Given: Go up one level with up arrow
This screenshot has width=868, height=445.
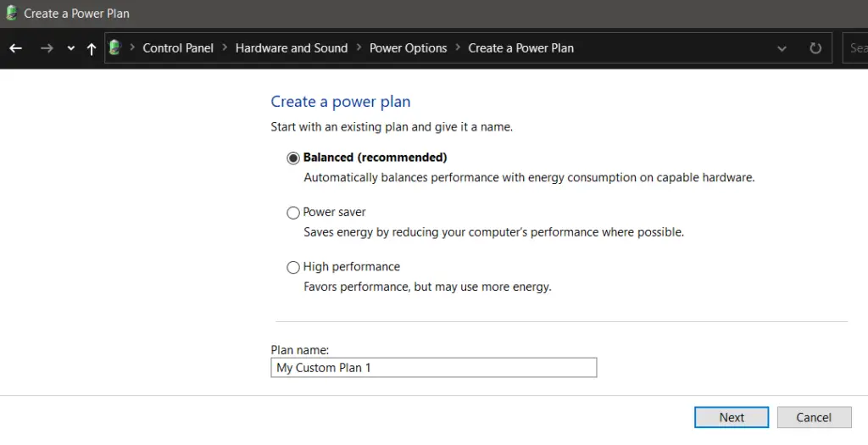Looking at the screenshot, I should point(92,48).
